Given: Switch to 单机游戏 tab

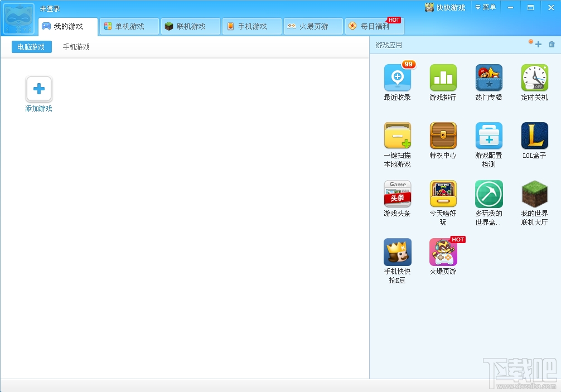Looking at the screenshot, I should click(x=129, y=26).
